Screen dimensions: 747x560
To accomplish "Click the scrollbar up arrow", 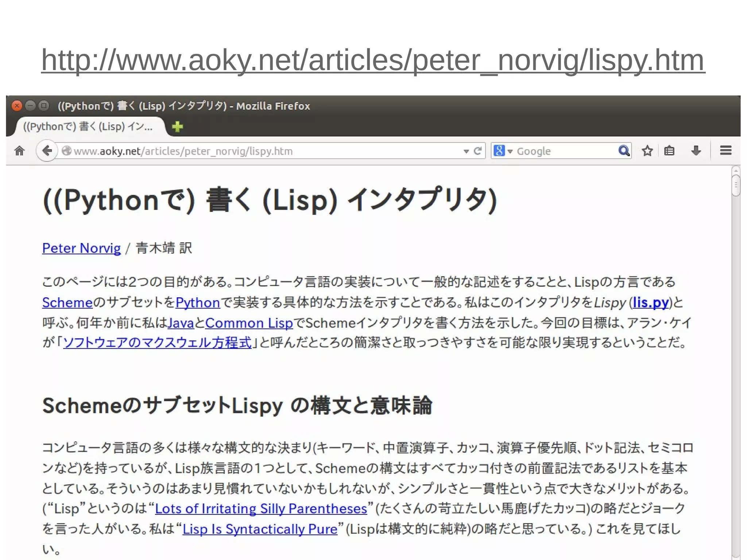I will [x=736, y=170].
